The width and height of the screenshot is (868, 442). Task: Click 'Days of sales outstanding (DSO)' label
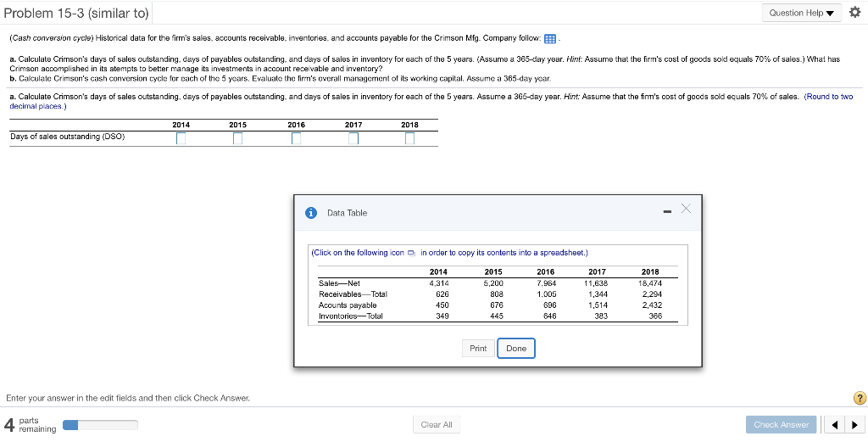click(68, 137)
